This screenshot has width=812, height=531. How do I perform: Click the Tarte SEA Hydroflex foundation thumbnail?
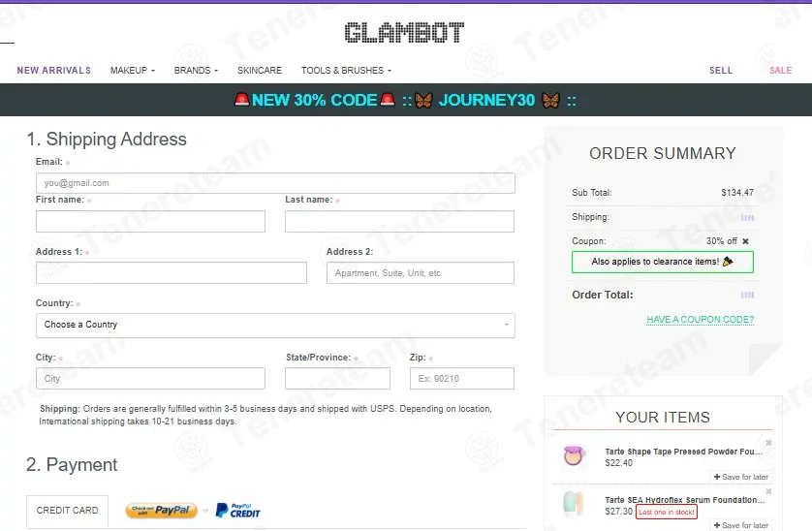pyautogui.click(x=574, y=503)
